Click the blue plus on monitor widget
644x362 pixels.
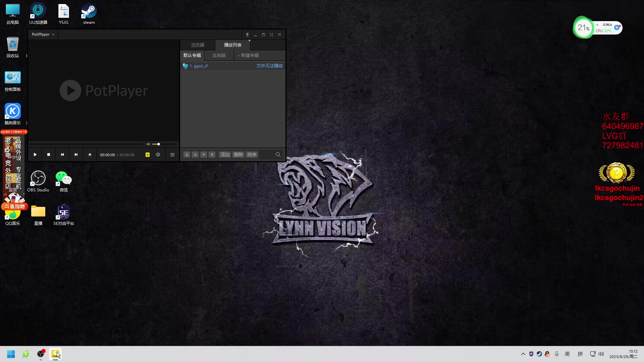pos(617,27)
